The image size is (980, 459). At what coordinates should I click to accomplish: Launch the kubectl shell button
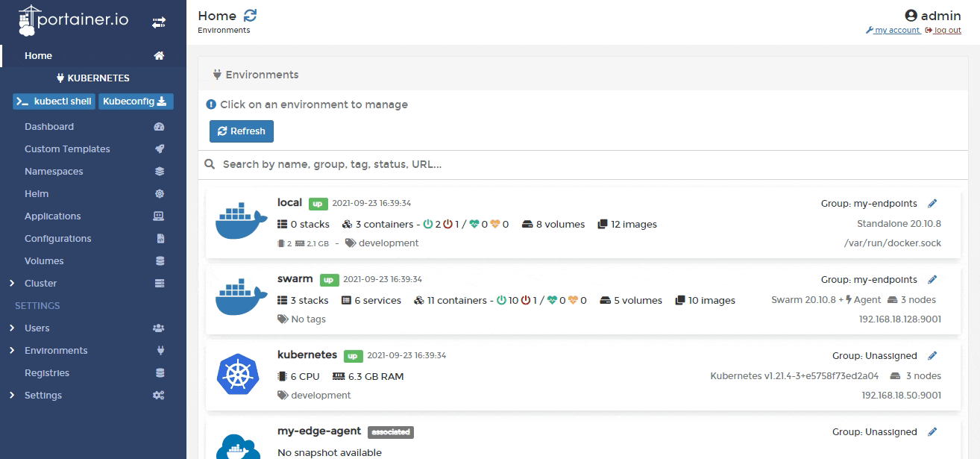tap(54, 102)
